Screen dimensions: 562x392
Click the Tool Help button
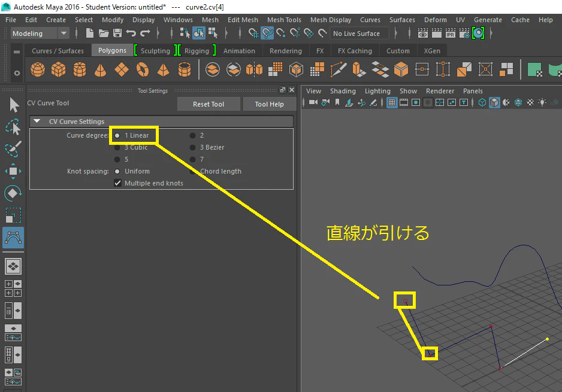point(269,104)
